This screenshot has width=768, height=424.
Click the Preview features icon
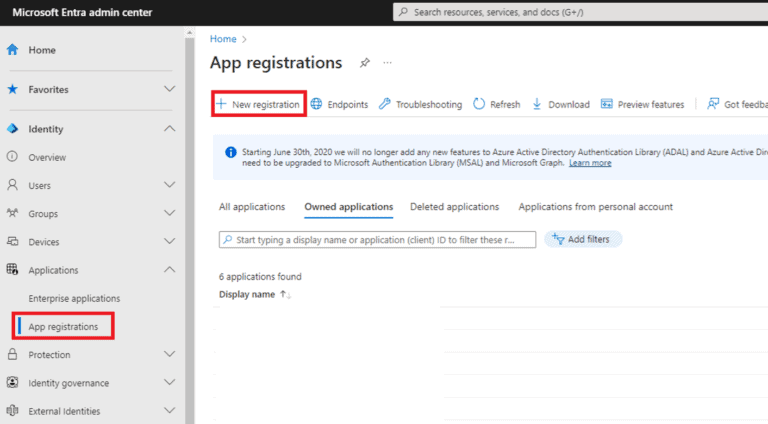click(606, 104)
